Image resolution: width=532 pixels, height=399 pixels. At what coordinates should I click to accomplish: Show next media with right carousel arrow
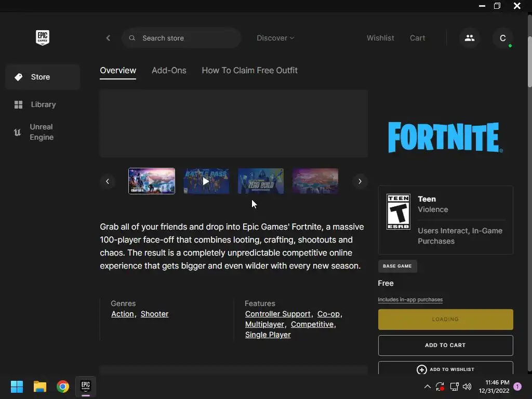360,181
